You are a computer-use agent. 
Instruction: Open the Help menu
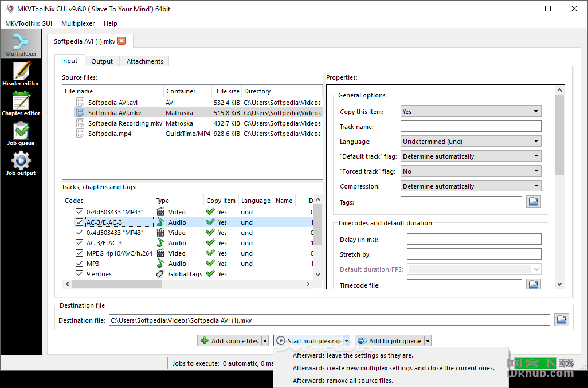(x=111, y=23)
